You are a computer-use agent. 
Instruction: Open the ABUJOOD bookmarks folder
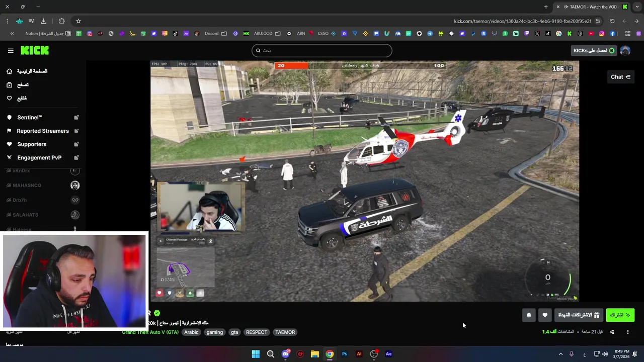click(268, 34)
